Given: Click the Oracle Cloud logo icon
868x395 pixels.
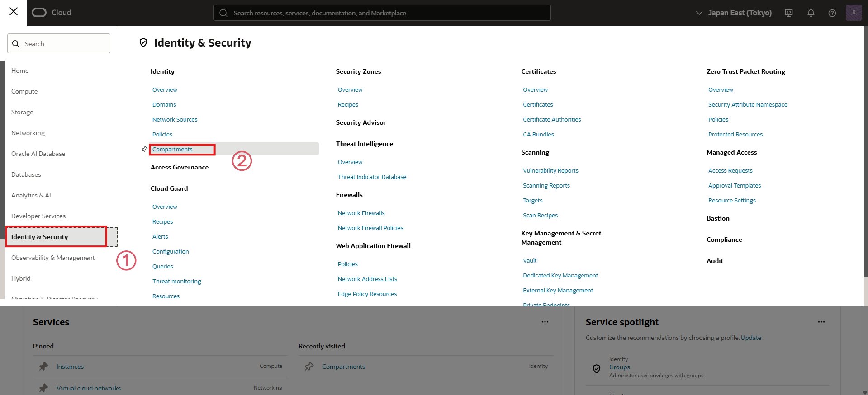Looking at the screenshot, I should (x=39, y=13).
